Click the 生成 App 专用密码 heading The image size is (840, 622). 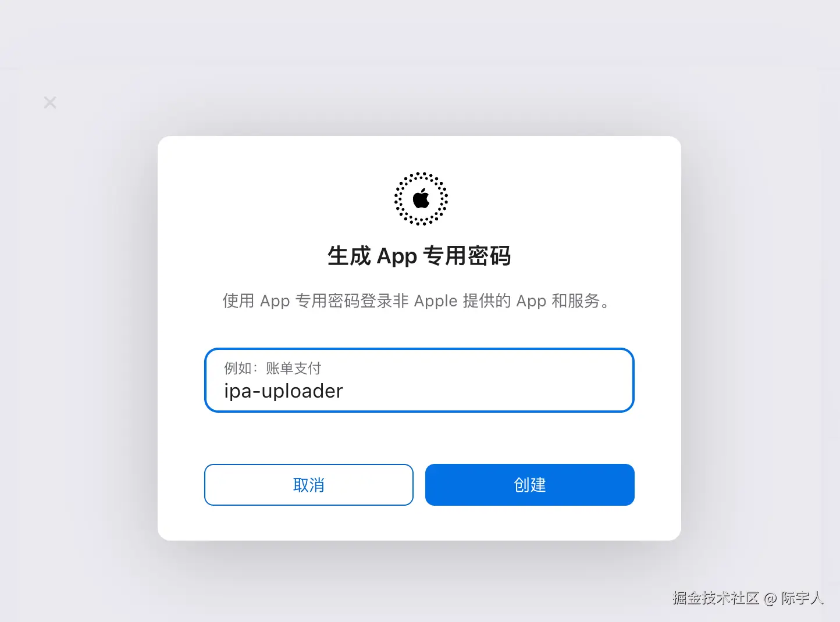(x=419, y=256)
